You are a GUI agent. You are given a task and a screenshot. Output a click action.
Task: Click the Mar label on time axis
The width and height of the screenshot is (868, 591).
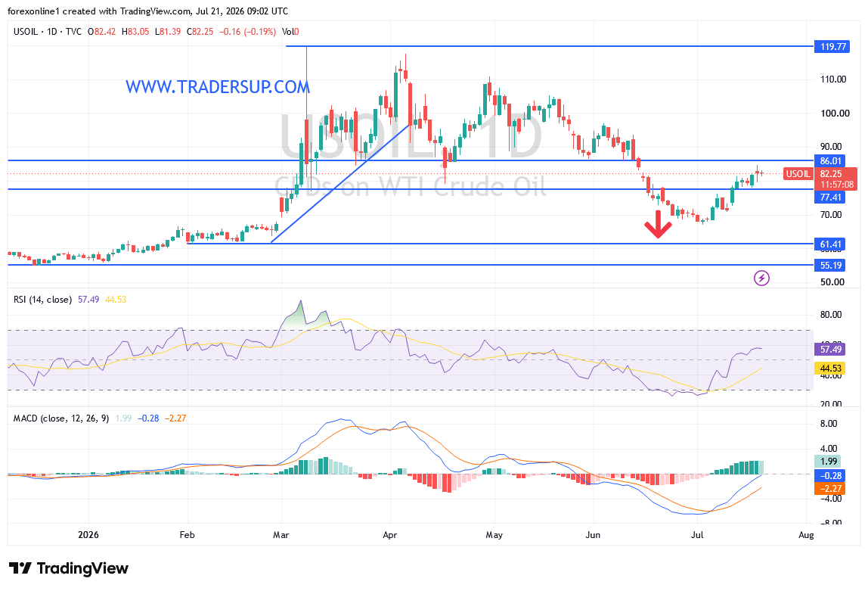281,535
